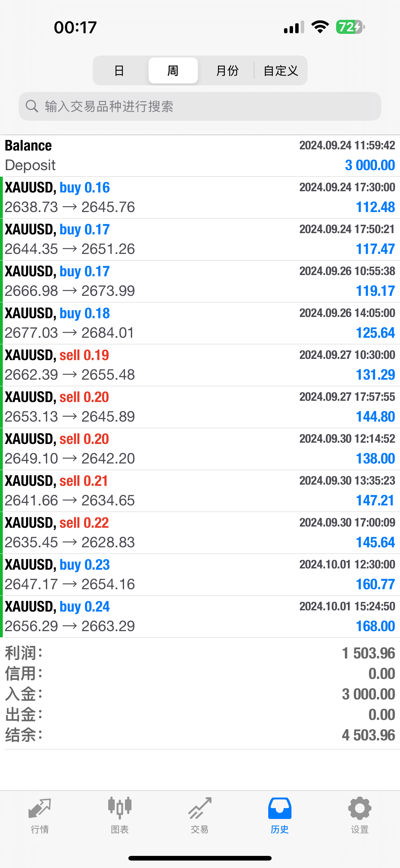Viewport: 400px width, 868px height.
Task: Tap the Wi-Fi status icon
Action: tap(320, 27)
